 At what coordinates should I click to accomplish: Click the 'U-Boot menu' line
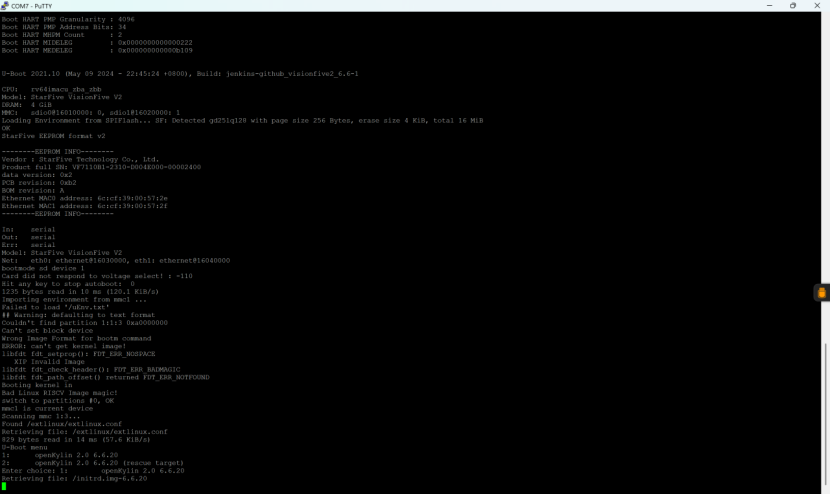(24, 447)
